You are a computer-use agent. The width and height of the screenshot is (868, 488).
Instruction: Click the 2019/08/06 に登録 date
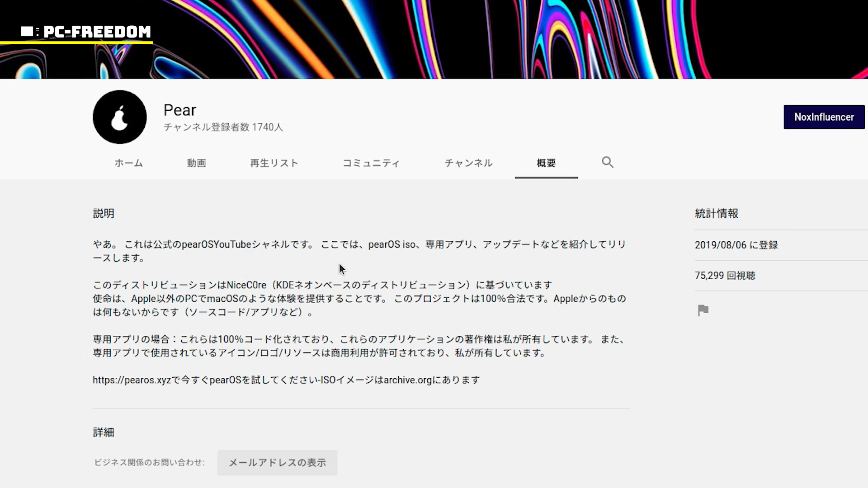pos(736,245)
